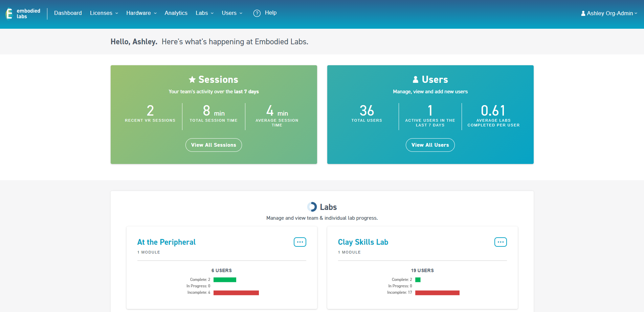Click the 1 Active Users stat
The image size is (644, 312).
tap(430, 116)
